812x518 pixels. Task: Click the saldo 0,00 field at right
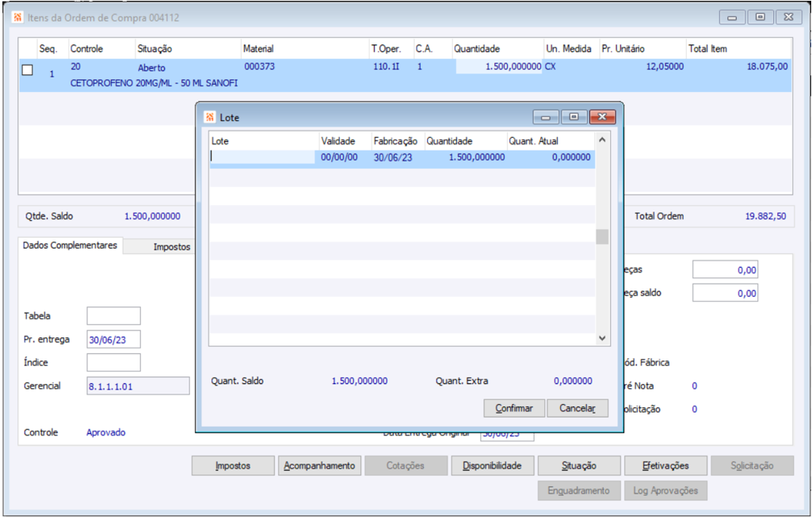tap(725, 293)
